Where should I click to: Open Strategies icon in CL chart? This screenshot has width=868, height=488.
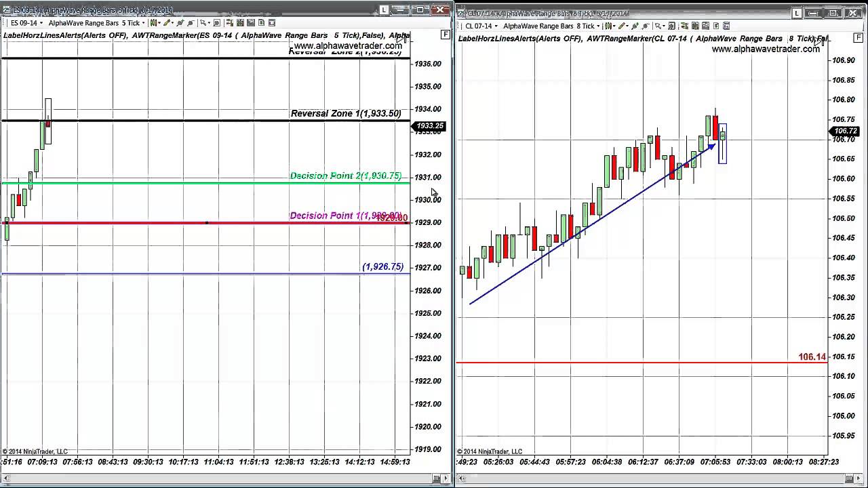tap(716, 26)
